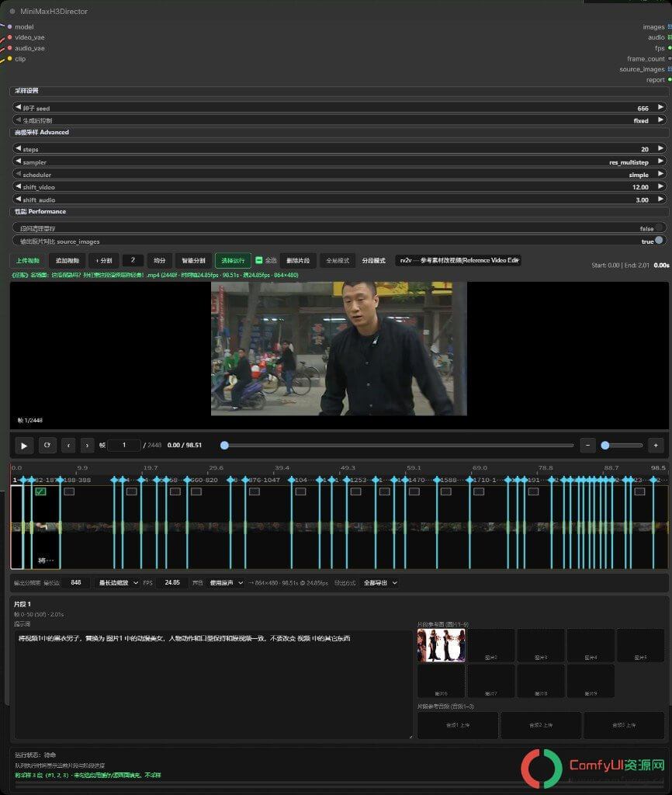Click the playback progress slider handle

click(x=224, y=445)
